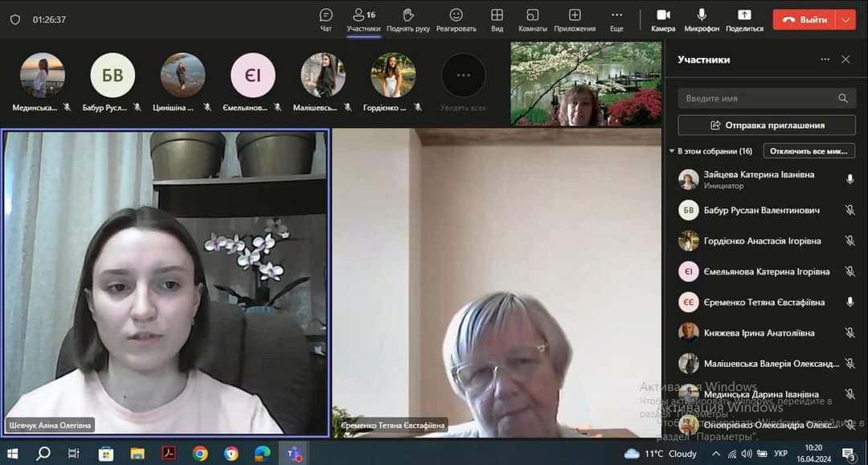Open Microsoft Store from taskbar
Viewport: 868px width, 465px height.
[106, 454]
